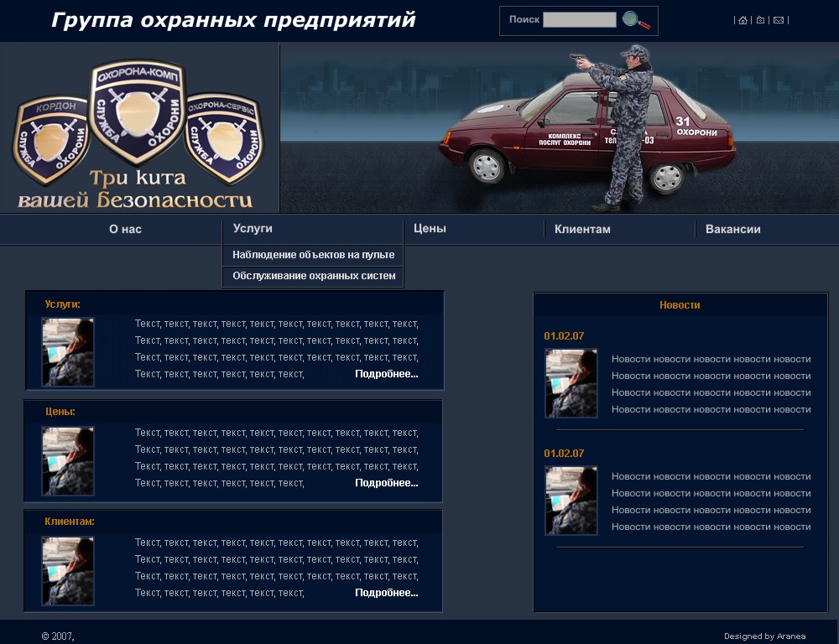839x644 pixels.
Task: Select Наблюдение объектов на пульте submenu entry
Action: click(313, 255)
